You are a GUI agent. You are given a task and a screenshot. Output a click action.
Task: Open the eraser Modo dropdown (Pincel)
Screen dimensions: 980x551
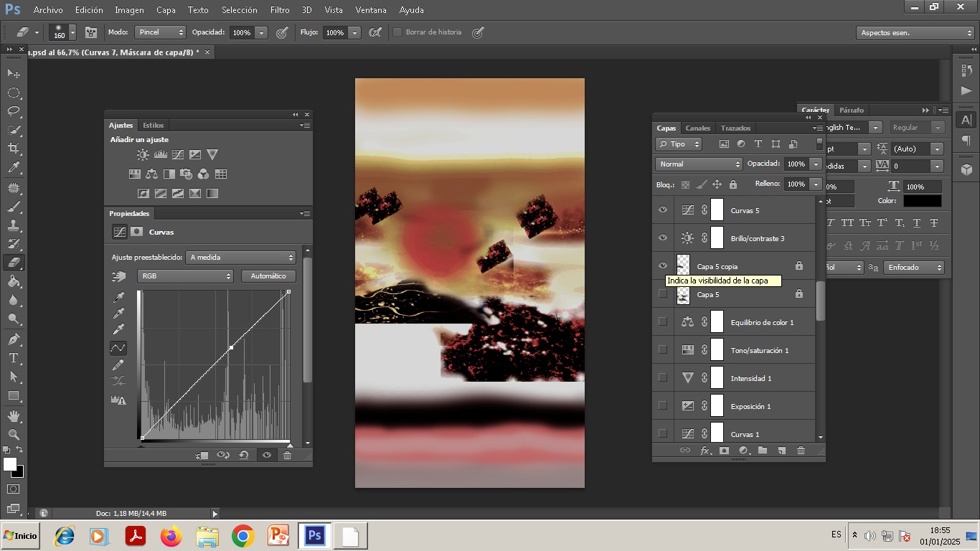161,32
